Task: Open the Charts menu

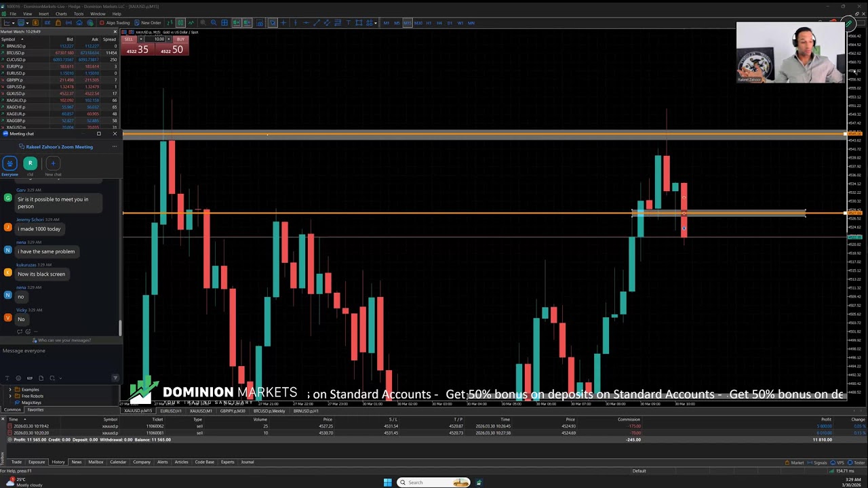Action: [x=61, y=14]
